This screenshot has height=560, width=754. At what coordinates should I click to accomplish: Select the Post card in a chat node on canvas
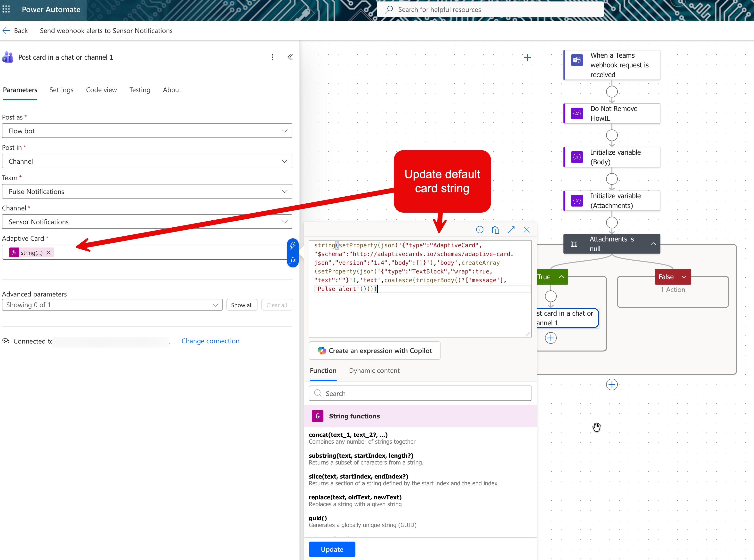click(x=568, y=318)
